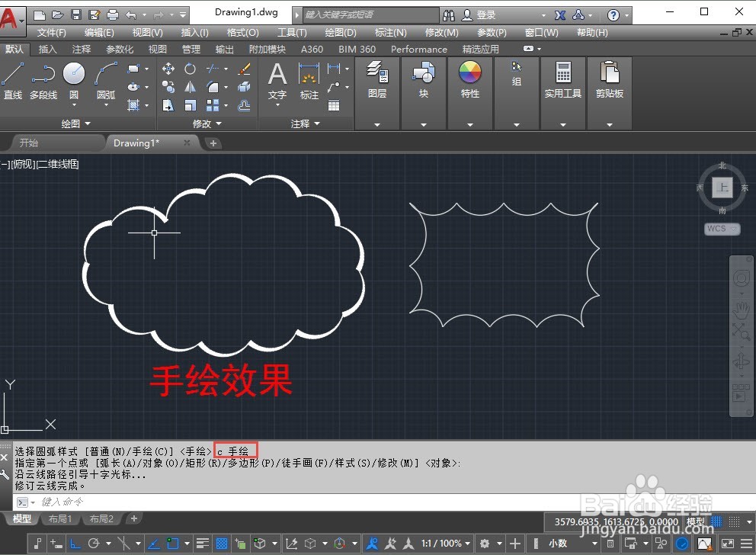Close the Drawing1* document tab
756x555 pixels.
(x=187, y=143)
